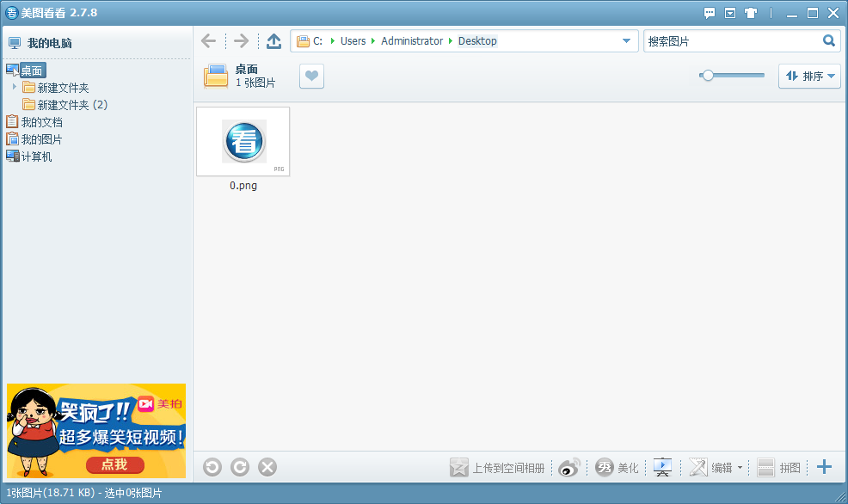This screenshot has height=504, width=848.
Task: Share the image to Weibo
Action: (569, 468)
